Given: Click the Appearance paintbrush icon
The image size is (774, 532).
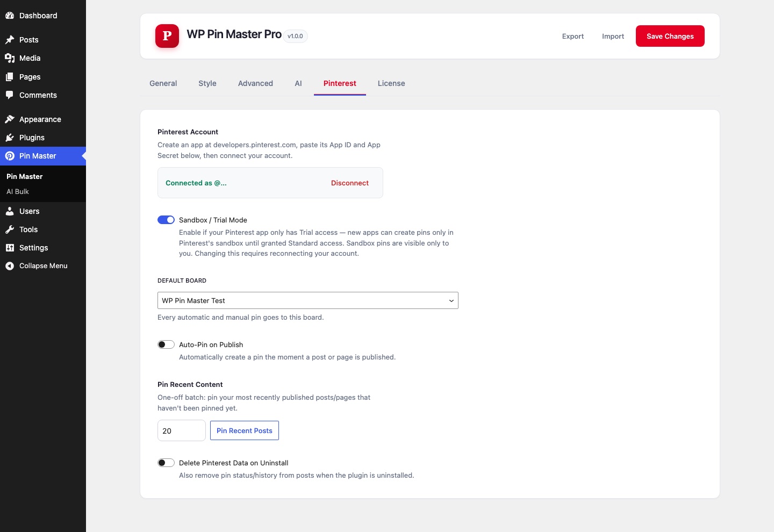Looking at the screenshot, I should tap(10, 119).
